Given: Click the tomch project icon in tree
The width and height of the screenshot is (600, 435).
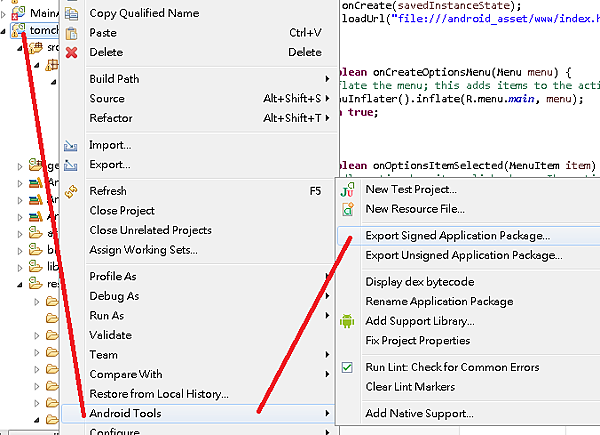Looking at the screenshot, I should click(18, 30).
